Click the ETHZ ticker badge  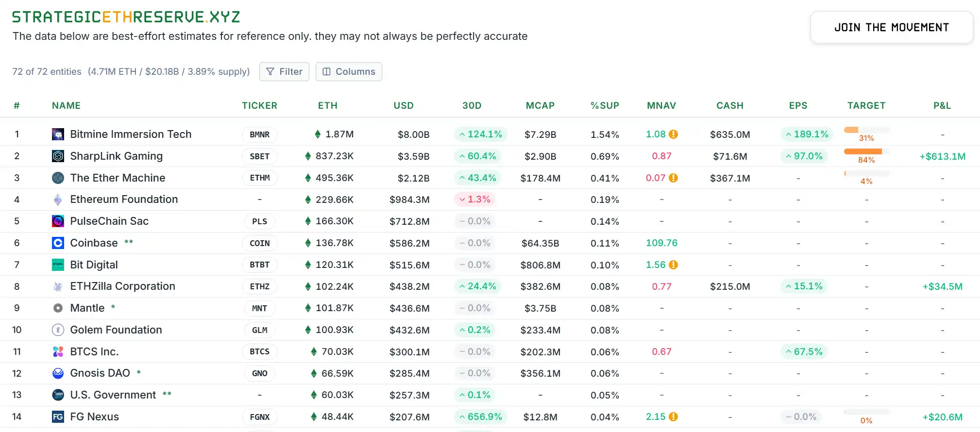click(x=259, y=287)
